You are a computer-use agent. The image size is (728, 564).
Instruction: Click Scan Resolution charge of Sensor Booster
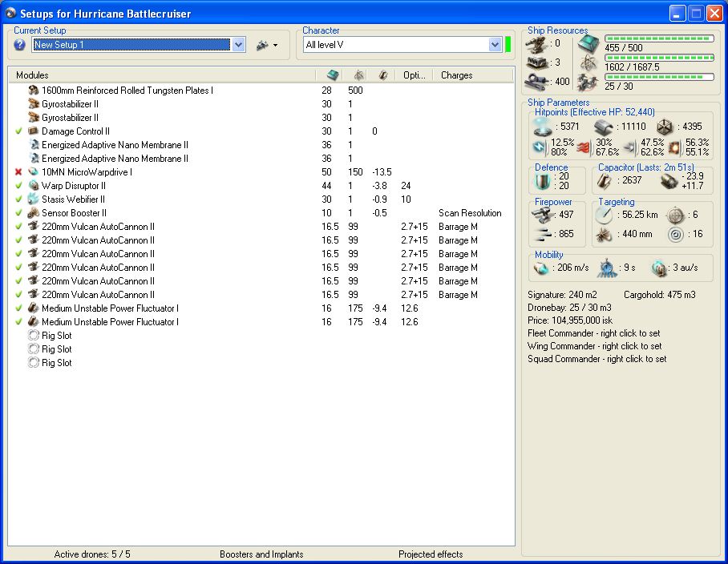[470, 213]
